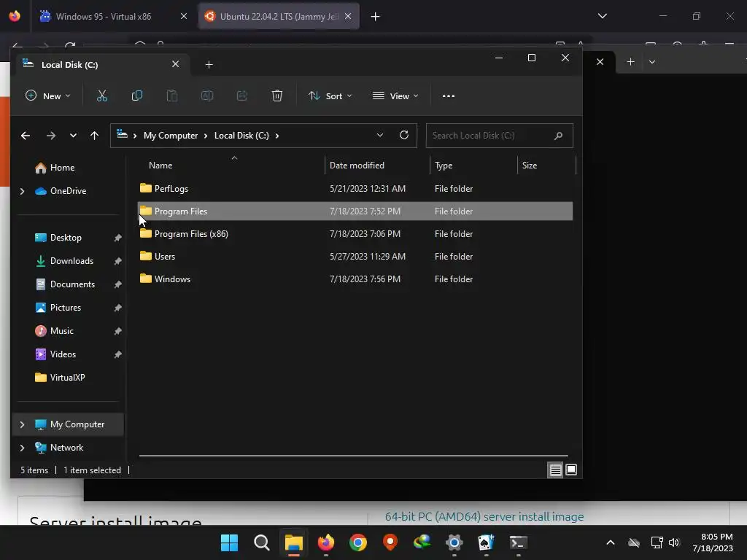The width and height of the screenshot is (747, 560).
Task: Expand the Network tree node
Action: [x=22, y=448]
